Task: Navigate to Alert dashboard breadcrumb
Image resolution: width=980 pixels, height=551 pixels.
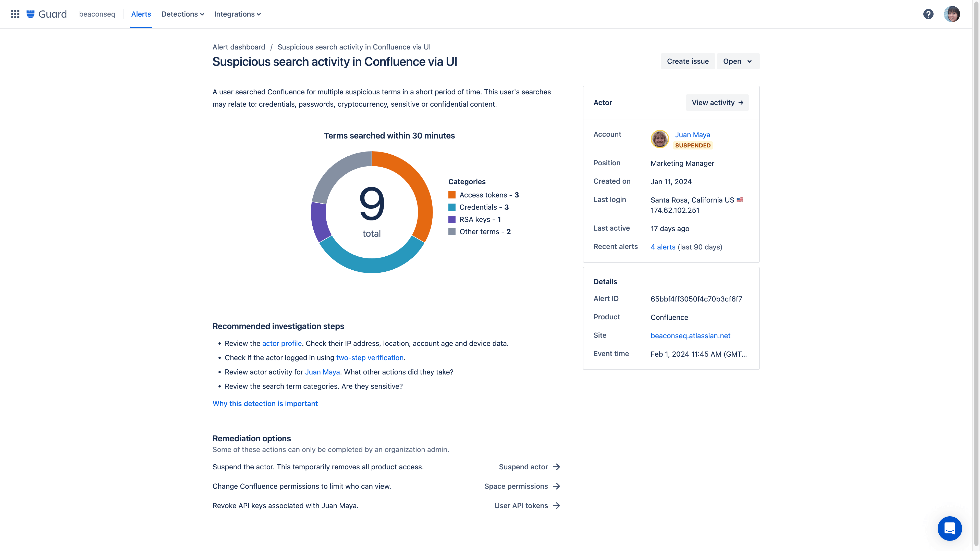Action: pos(239,46)
